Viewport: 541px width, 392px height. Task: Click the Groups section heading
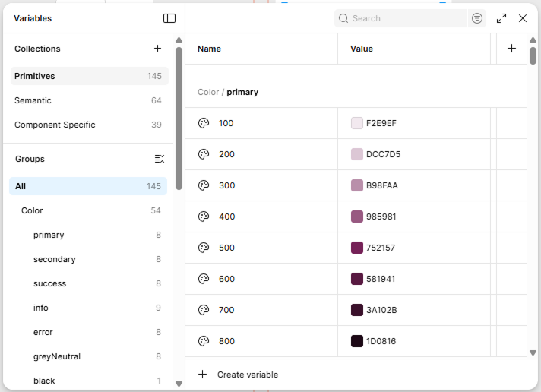pyautogui.click(x=30, y=159)
